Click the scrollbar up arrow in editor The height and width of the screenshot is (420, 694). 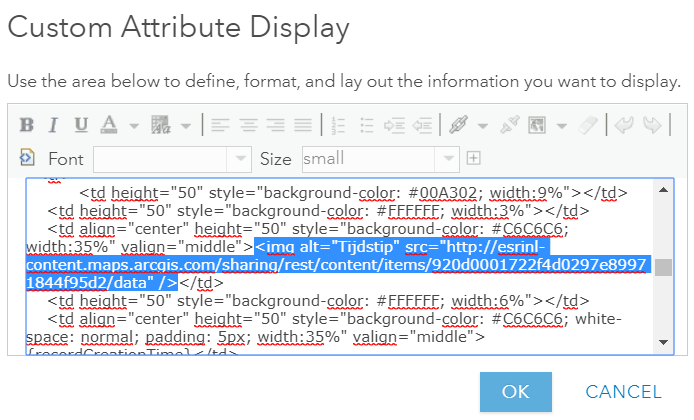[663, 190]
